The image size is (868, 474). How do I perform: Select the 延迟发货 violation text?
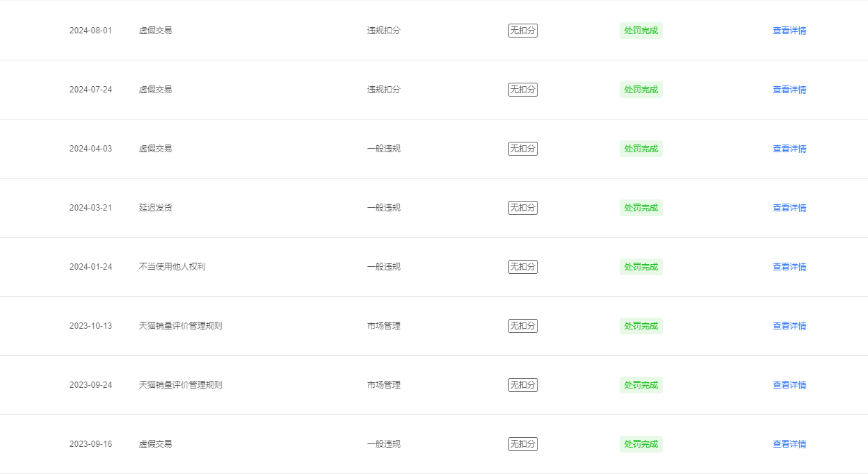coord(156,208)
